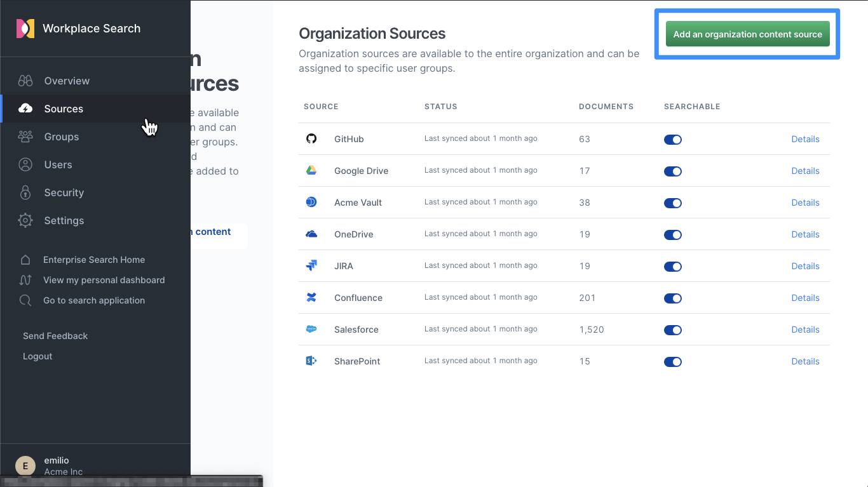The width and height of the screenshot is (868, 487).
Task: Click the Users person icon
Action: [x=25, y=164]
